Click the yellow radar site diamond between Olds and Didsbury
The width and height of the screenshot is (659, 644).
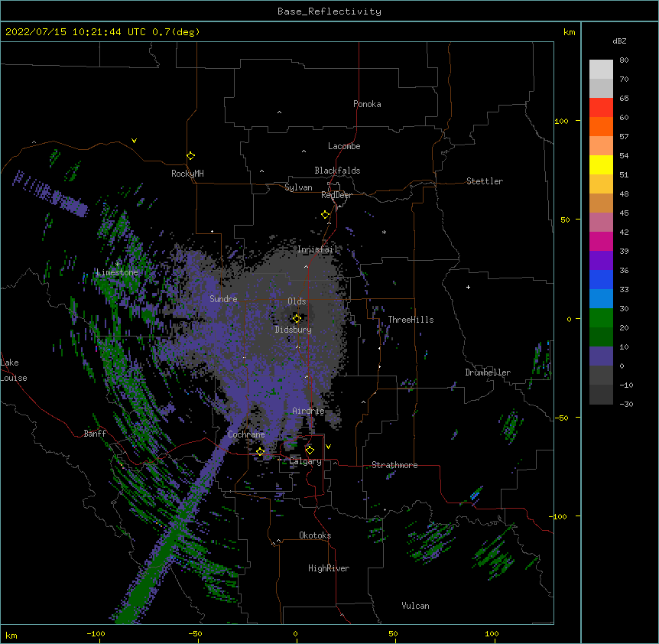tap(297, 319)
